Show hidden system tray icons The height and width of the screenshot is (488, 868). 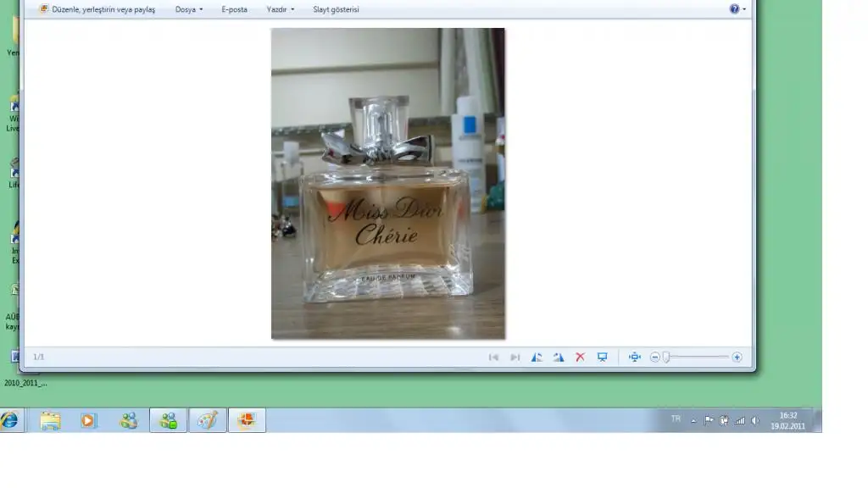(x=693, y=421)
